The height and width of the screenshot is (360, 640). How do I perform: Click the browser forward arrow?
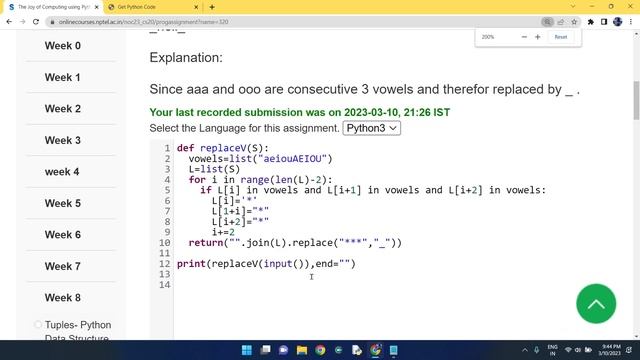click(22, 22)
